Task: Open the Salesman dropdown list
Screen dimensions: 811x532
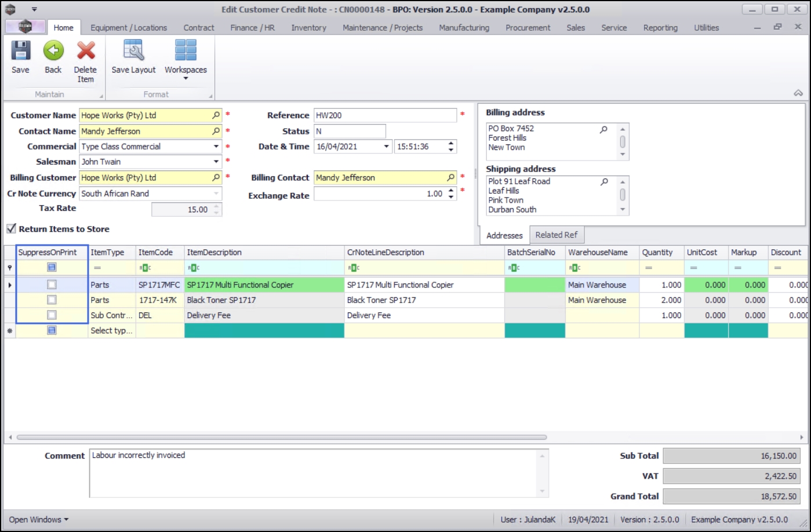Action: pyautogui.click(x=216, y=162)
